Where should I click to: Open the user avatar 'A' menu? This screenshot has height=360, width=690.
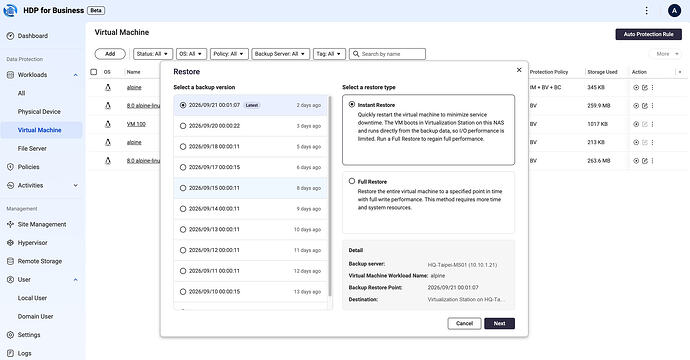point(674,11)
